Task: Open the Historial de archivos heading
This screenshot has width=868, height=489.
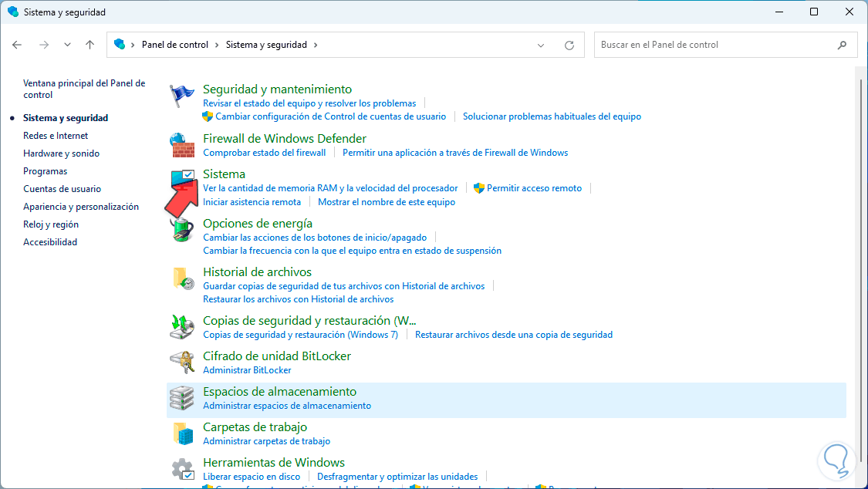Action: pos(258,272)
